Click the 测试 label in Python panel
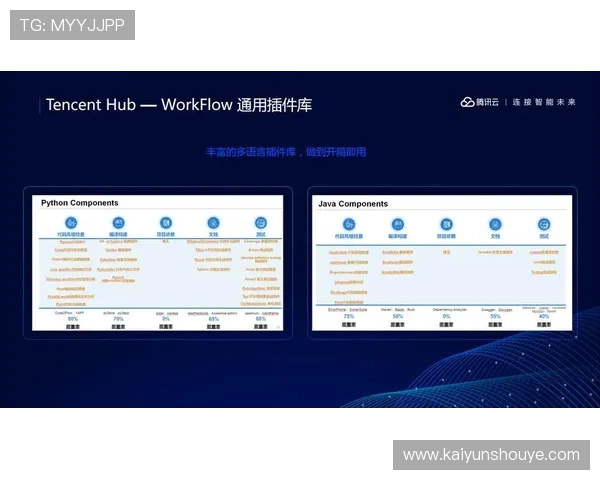 click(x=261, y=234)
